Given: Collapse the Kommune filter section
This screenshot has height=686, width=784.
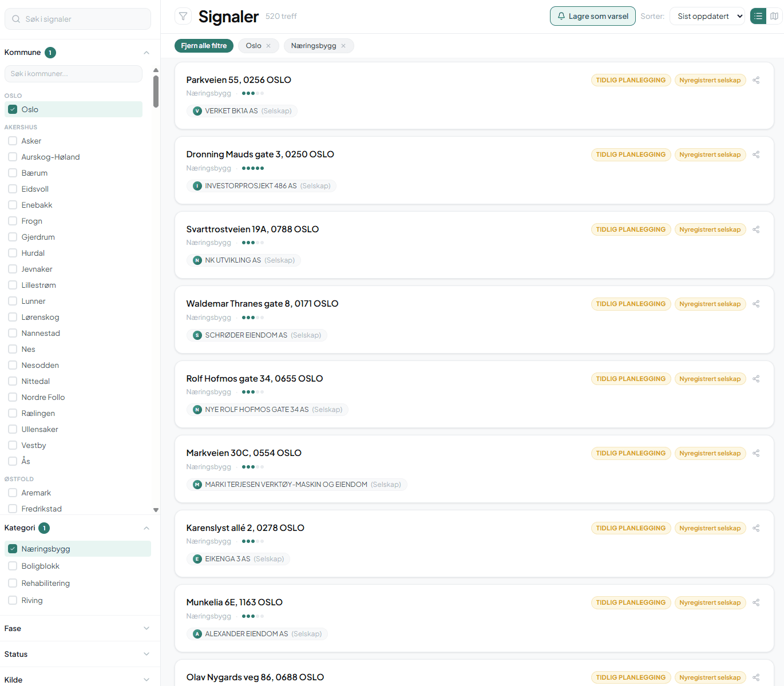Looking at the screenshot, I should click(146, 53).
